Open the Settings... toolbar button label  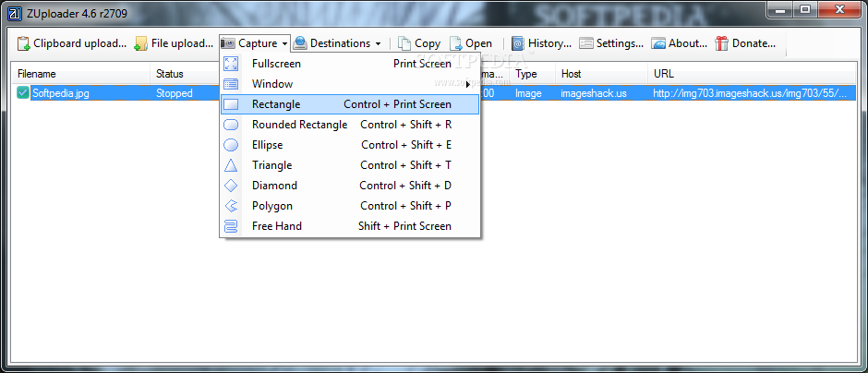pyautogui.click(x=620, y=43)
